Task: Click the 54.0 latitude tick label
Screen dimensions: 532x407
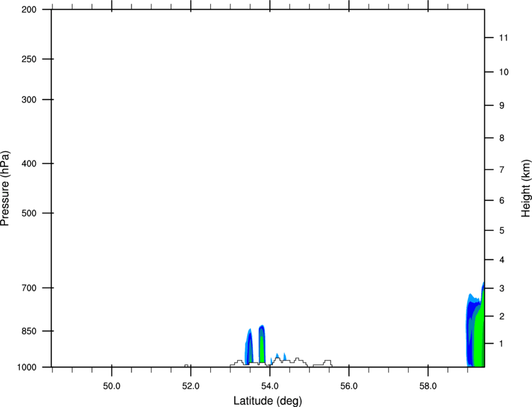Action: pyautogui.click(x=270, y=386)
